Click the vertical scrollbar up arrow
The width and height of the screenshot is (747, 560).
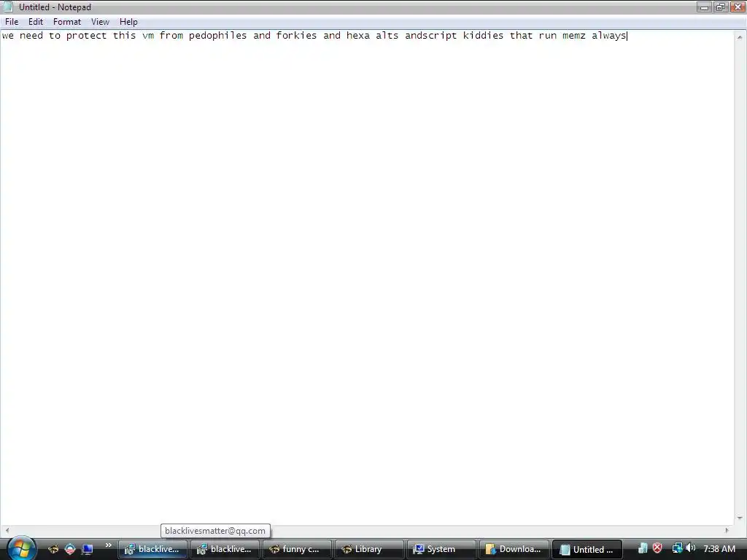(x=740, y=37)
